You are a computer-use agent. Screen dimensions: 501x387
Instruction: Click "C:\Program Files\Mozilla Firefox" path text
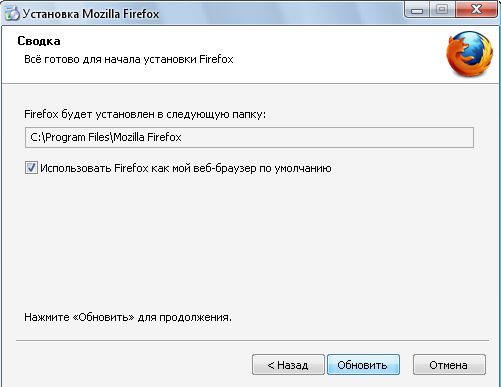pyautogui.click(x=106, y=137)
